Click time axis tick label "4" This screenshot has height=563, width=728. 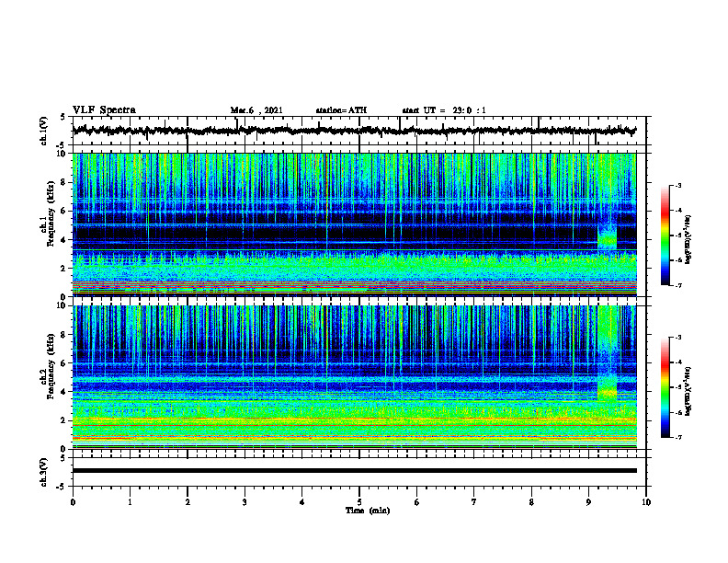pos(302,502)
